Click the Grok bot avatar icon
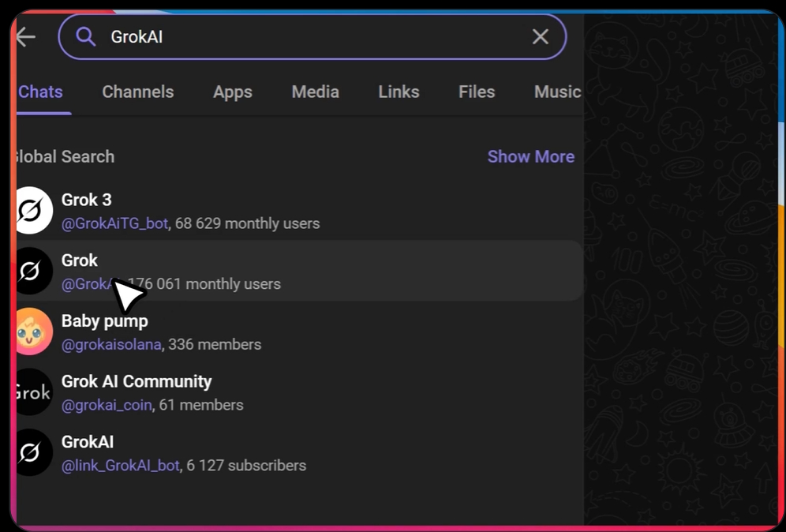Image resolution: width=786 pixels, height=532 pixels. [32, 272]
